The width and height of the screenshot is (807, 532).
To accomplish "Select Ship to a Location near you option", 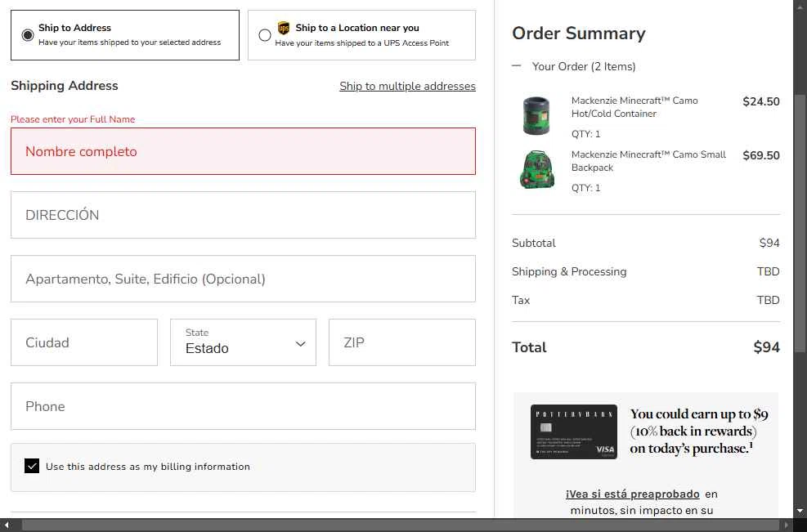I will pos(265,35).
